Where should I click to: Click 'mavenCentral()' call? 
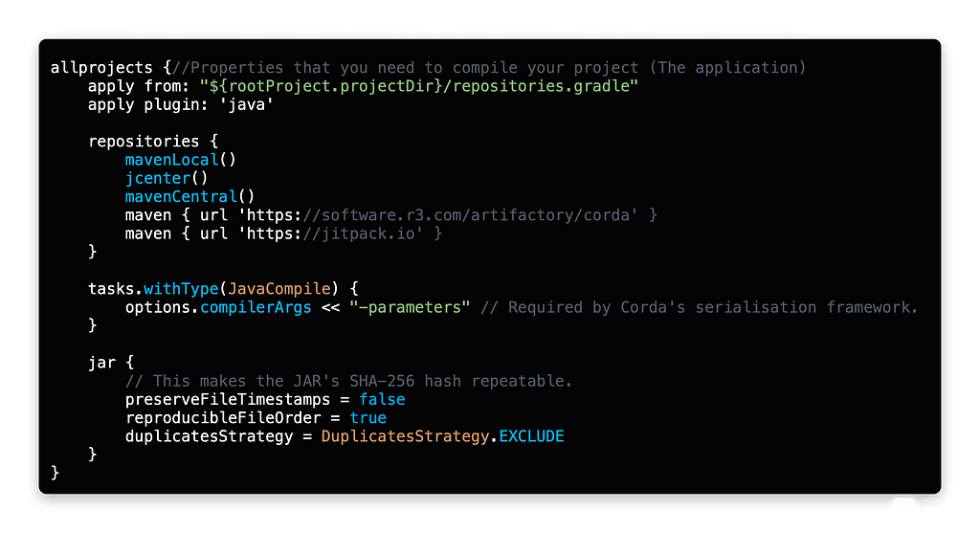tap(190, 197)
